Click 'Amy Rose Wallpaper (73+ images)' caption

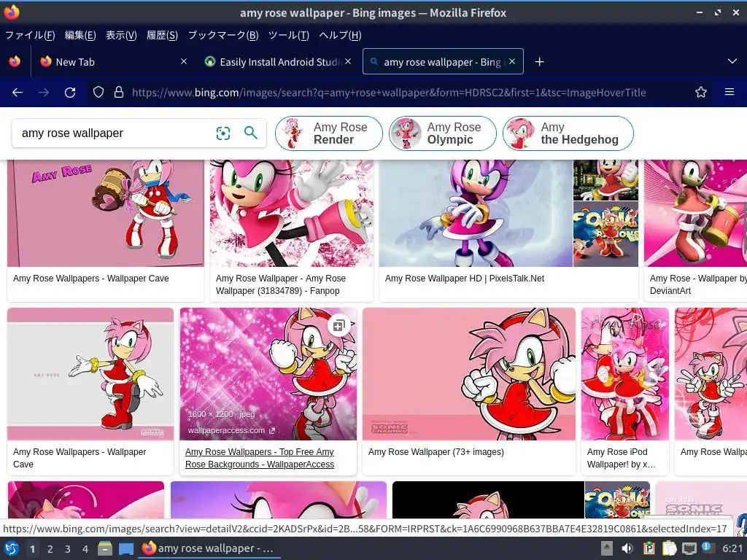click(436, 452)
